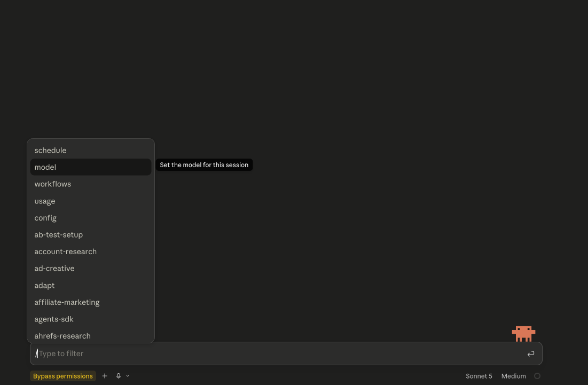Click the plus add attachment icon
This screenshot has height=385, width=588.
coord(105,376)
